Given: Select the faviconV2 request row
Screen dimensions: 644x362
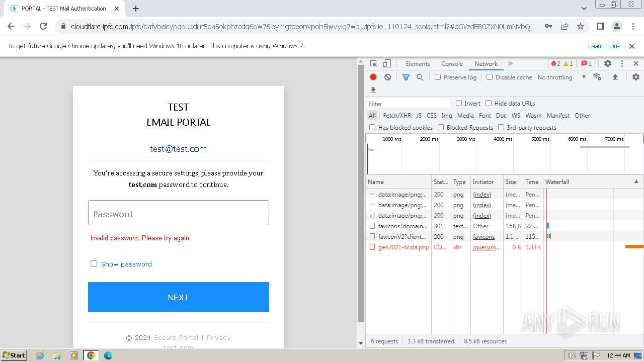Looking at the screenshot, I should [x=505, y=236].
